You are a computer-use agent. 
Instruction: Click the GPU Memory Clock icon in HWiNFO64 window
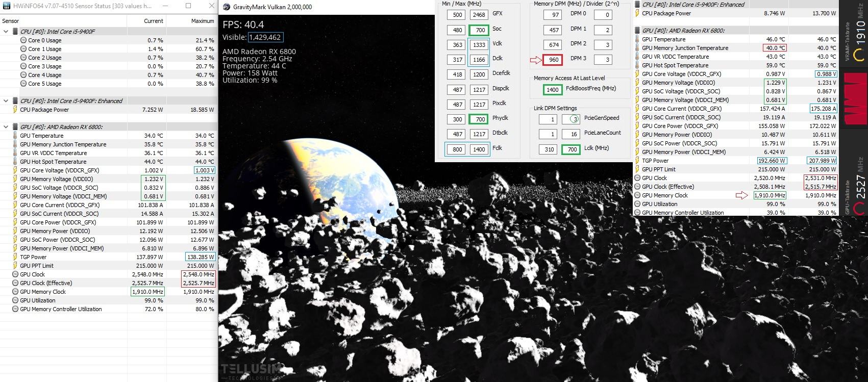click(15, 292)
